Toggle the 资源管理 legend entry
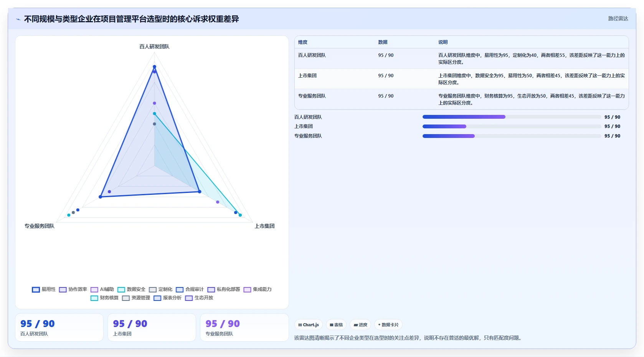Image resolution: width=644 pixels, height=357 pixels. point(136,298)
